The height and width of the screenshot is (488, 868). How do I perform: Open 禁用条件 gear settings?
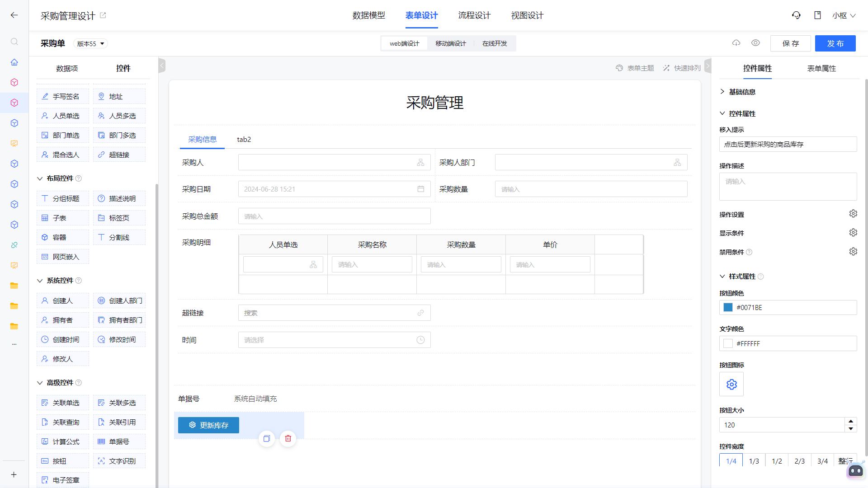[853, 252]
